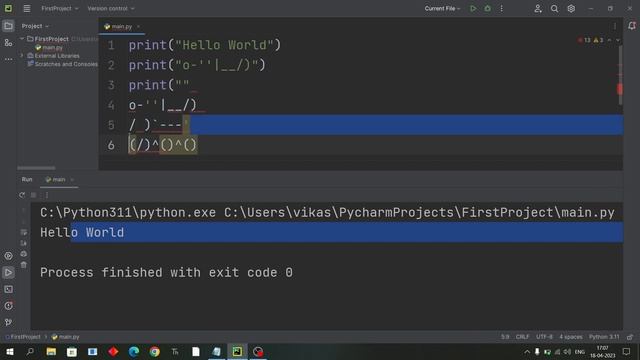Open Windows taskbar search
The image size is (640, 360).
(30, 351)
